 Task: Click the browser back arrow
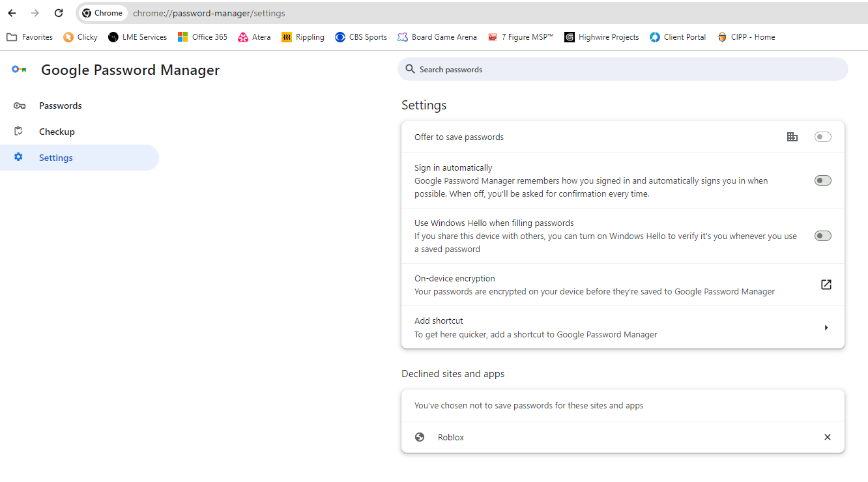12,13
